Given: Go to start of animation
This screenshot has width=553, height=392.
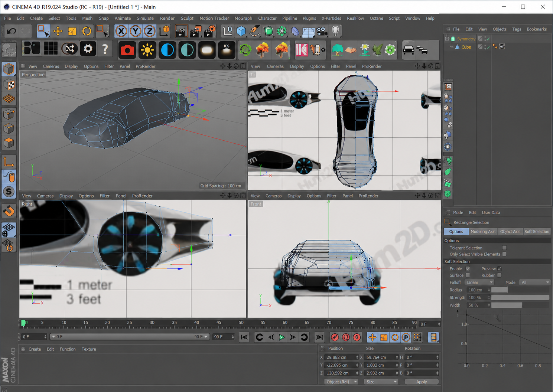Looking at the screenshot, I should pos(244,337).
